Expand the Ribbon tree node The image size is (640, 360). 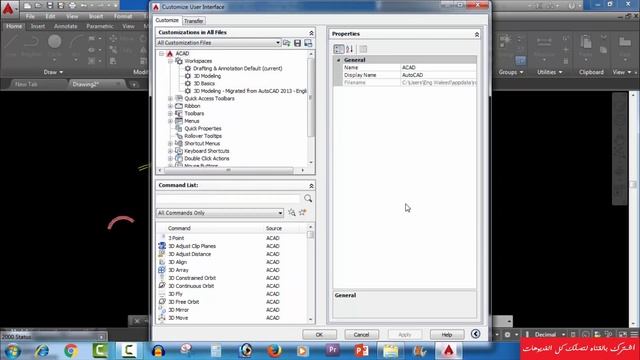[x=170, y=106]
